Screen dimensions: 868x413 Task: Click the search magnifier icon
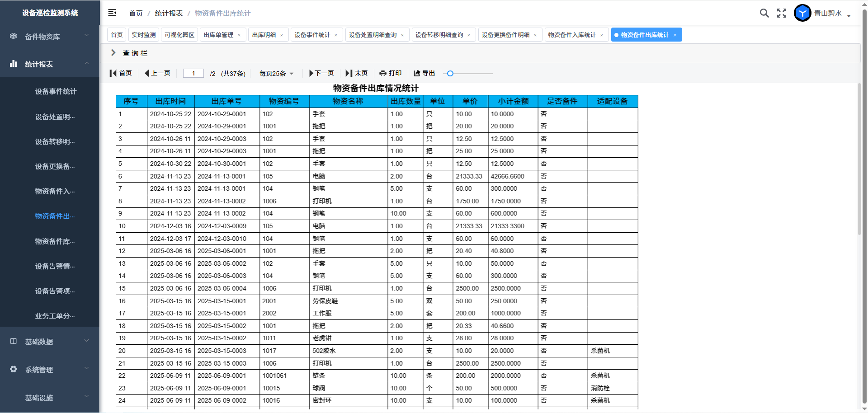[764, 13]
